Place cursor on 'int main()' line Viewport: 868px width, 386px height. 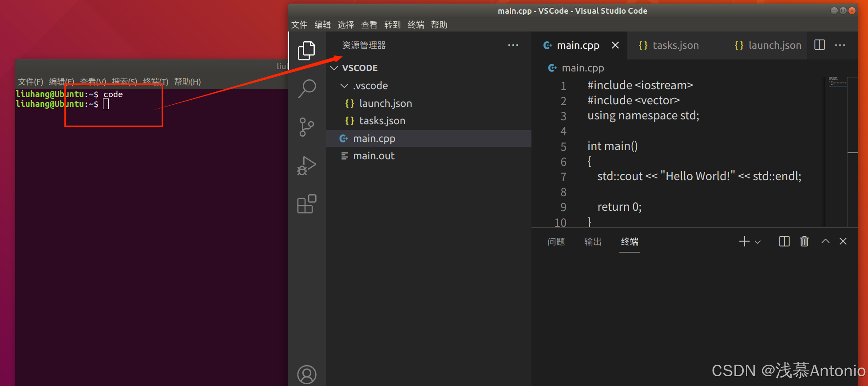pos(612,146)
